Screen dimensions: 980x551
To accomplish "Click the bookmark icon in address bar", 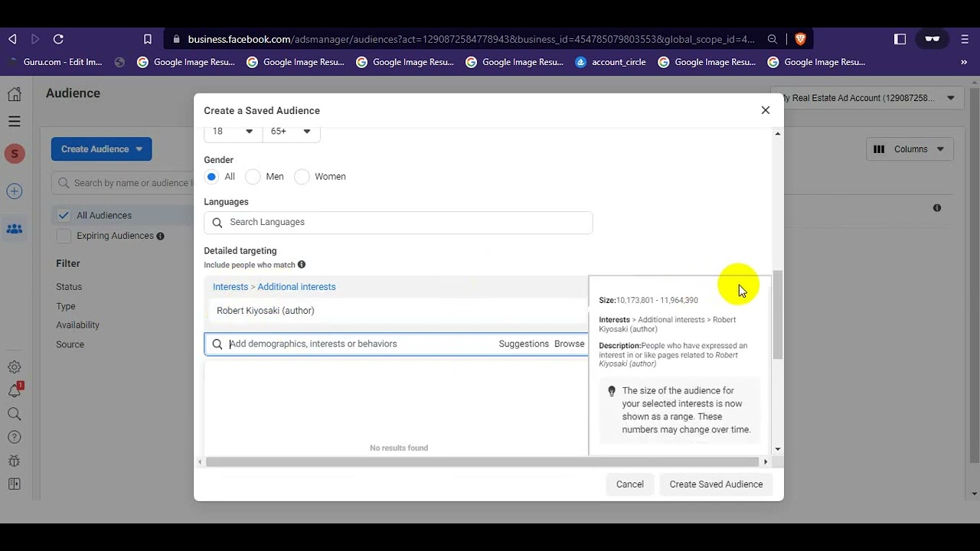I will [x=148, y=39].
